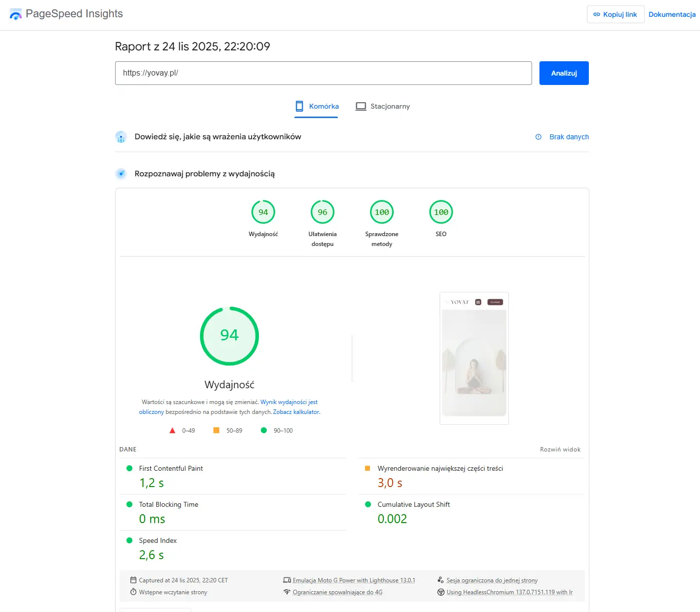Switch to the Stacjonarny tab
This screenshot has width=700, height=612.
[383, 106]
